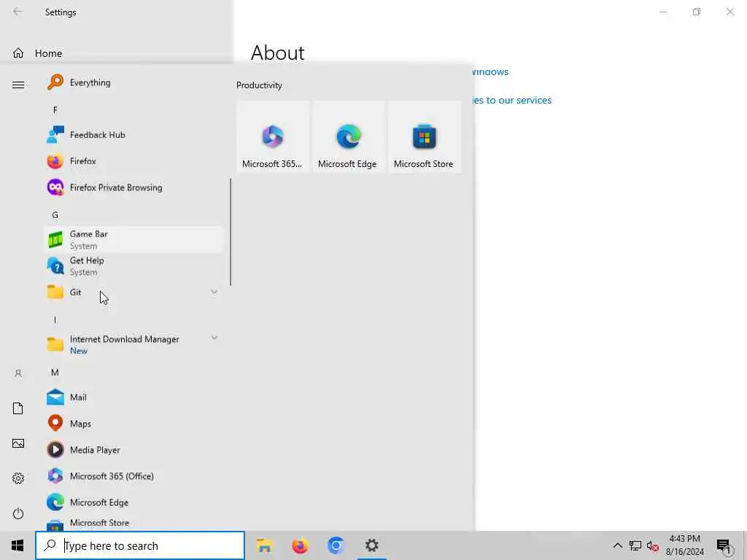Open Everything search app from Start list
Image resolution: width=747 pixels, height=560 pixels.
point(133,82)
